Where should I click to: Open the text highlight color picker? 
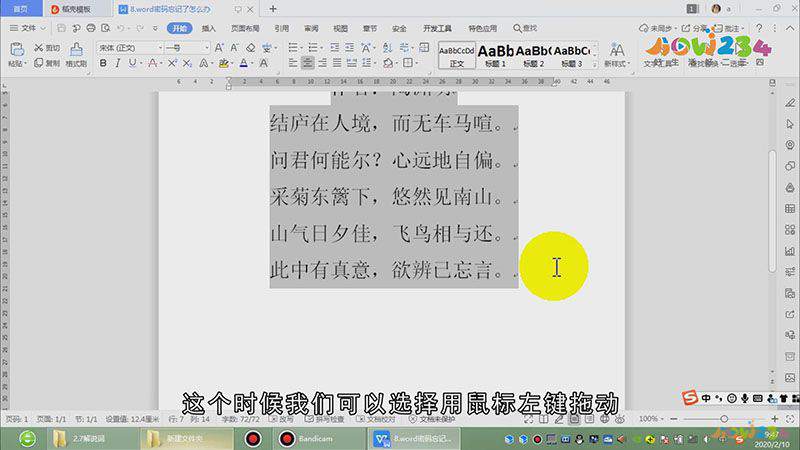click(223, 63)
